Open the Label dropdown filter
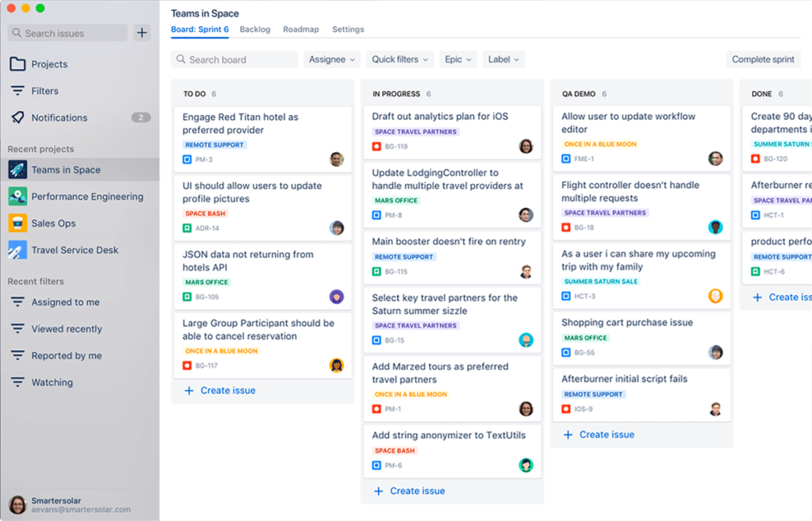The image size is (812, 521). click(504, 59)
